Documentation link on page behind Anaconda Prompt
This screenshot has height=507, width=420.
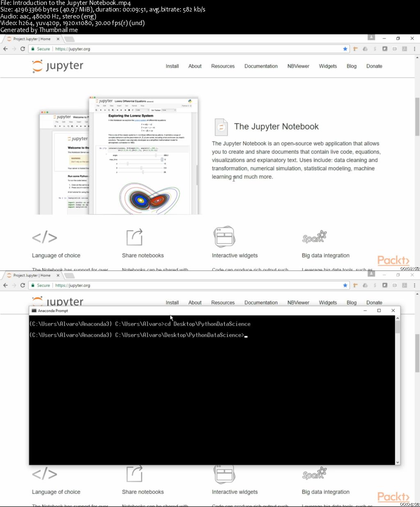click(x=261, y=303)
